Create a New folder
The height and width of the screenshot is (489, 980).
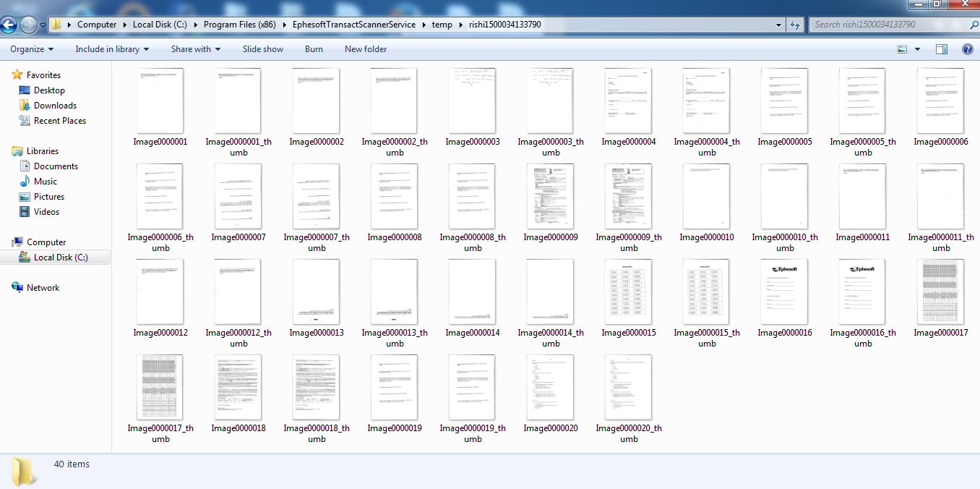(x=366, y=49)
